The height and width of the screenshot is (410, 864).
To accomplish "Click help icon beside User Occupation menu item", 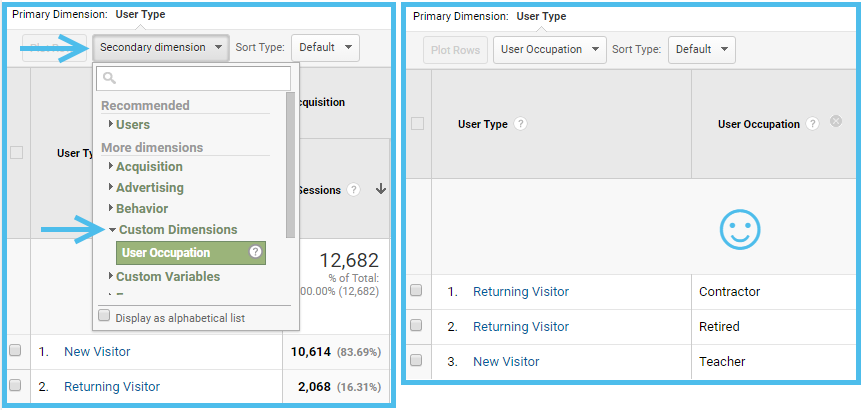I will click(256, 253).
